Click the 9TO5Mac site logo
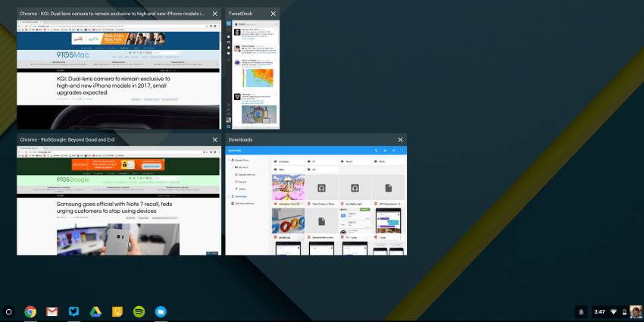The height and width of the screenshot is (322, 644). pos(73,55)
